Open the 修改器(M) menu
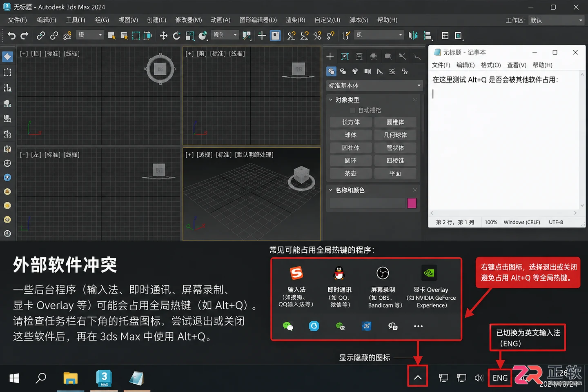Viewport: 588px width, 392px height. [188, 20]
